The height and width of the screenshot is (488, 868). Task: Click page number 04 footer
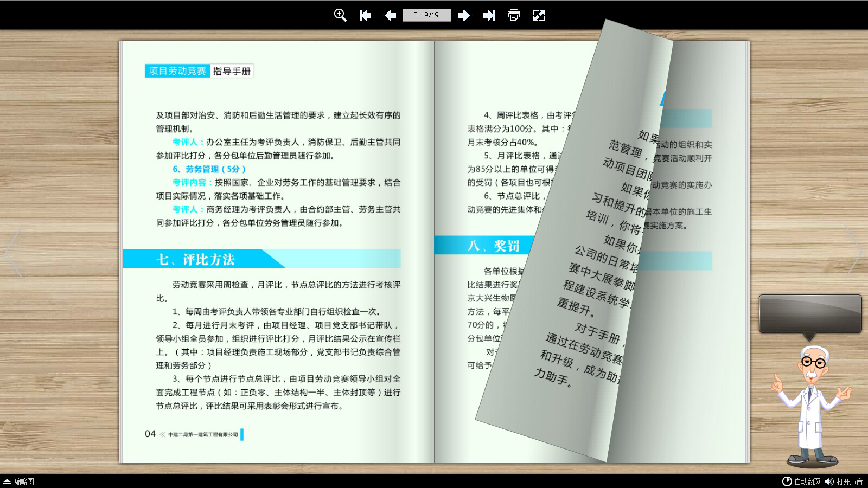[150, 434]
